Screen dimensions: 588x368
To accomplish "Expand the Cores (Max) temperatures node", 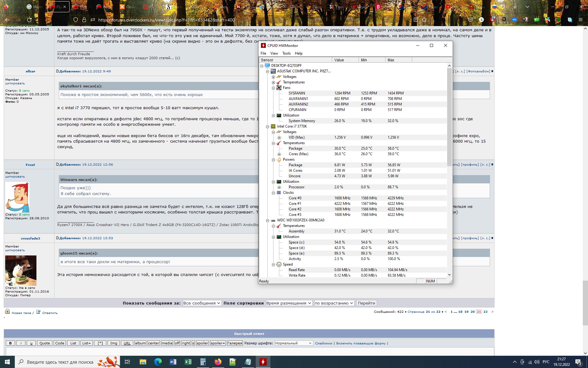I will pos(279,154).
